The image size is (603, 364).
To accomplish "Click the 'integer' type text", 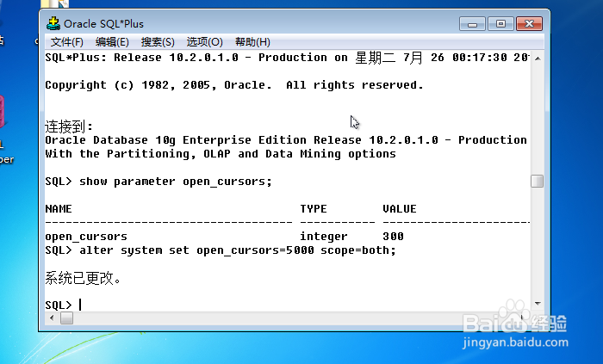I will (324, 237).
